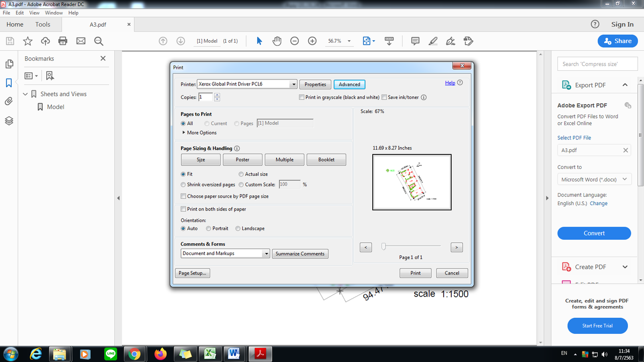This screenshot has height=362, width=644.
Task: Go to next page arrow icon
Action: [181, 41]
